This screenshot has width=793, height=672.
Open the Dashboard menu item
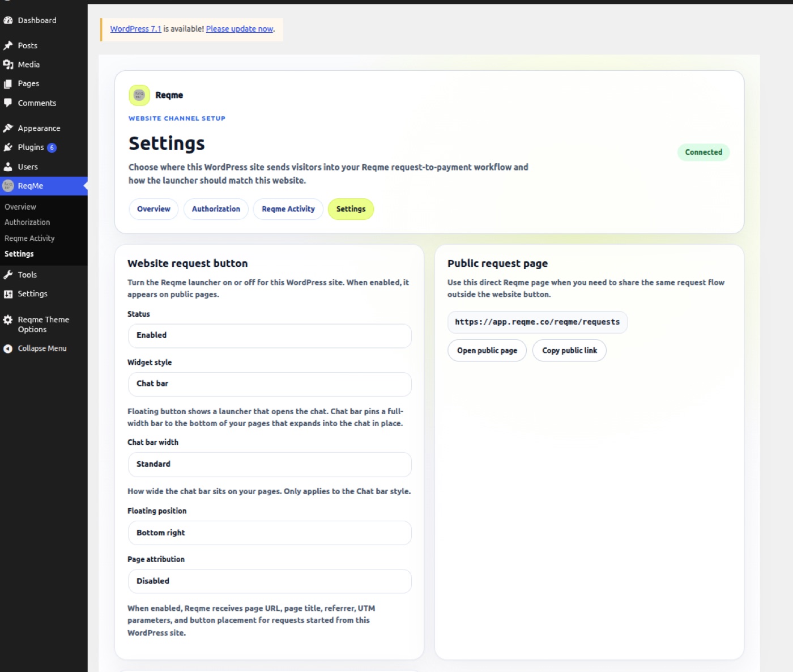[37, 20]
